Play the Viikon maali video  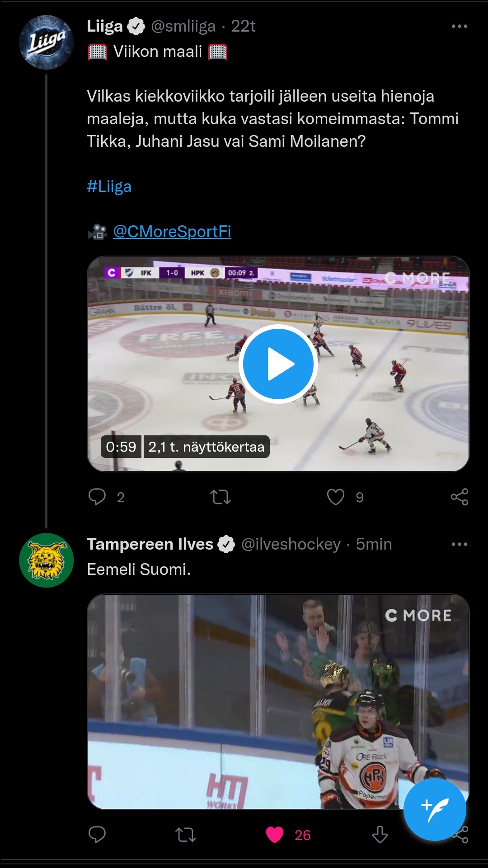pos(278,364)
